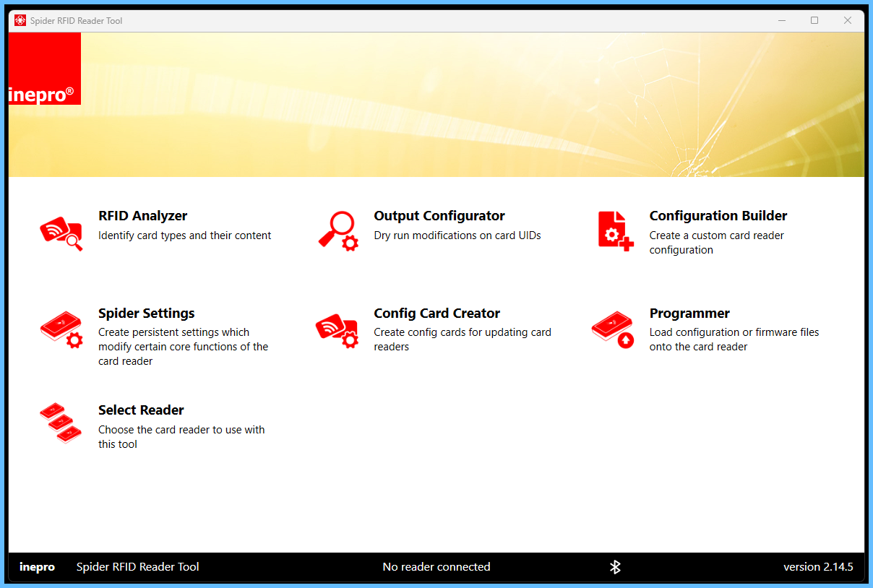The width and height of the screenshot is (873, 588).
Task: Click the Configuration Builder file icon
Action: pos(616,231)
